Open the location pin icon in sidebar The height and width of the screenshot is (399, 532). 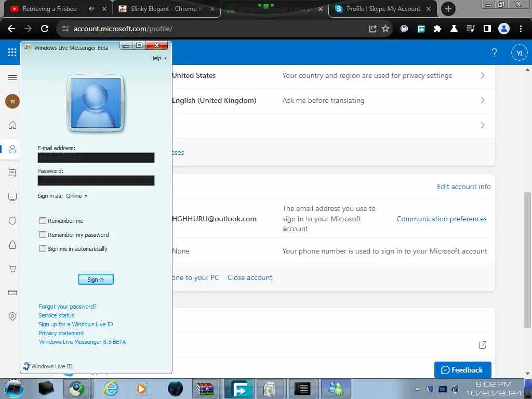[x=12, y=316]
